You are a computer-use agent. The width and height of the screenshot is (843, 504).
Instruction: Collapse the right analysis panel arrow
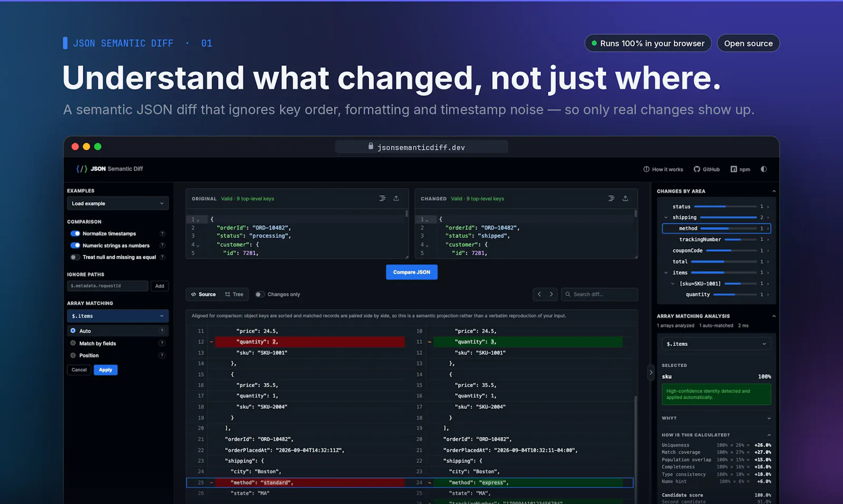[651, 372]
